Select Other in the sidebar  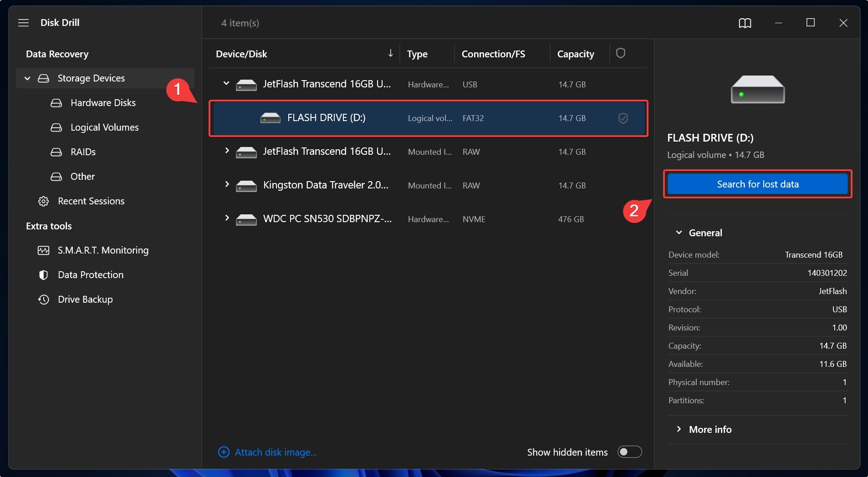tap(82, 177)
